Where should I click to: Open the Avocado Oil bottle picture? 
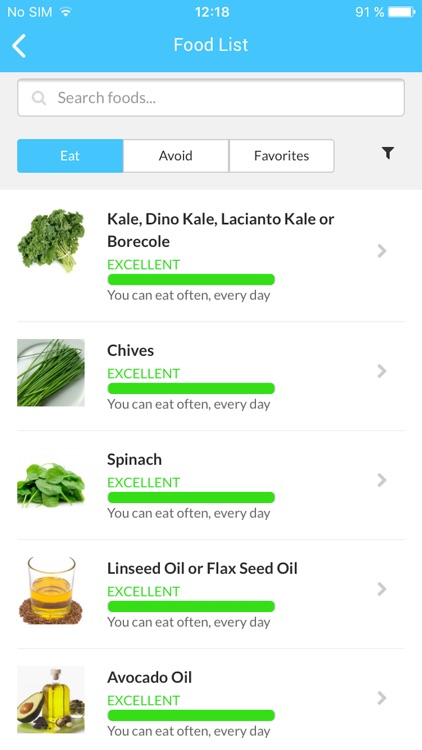[x=51, y=699]
